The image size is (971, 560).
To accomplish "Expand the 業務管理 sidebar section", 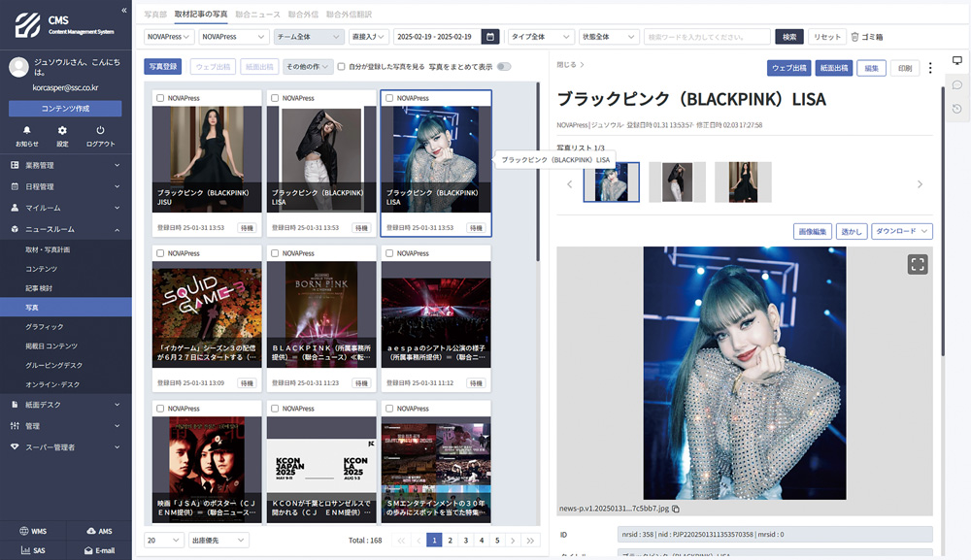I will (66, 165).
